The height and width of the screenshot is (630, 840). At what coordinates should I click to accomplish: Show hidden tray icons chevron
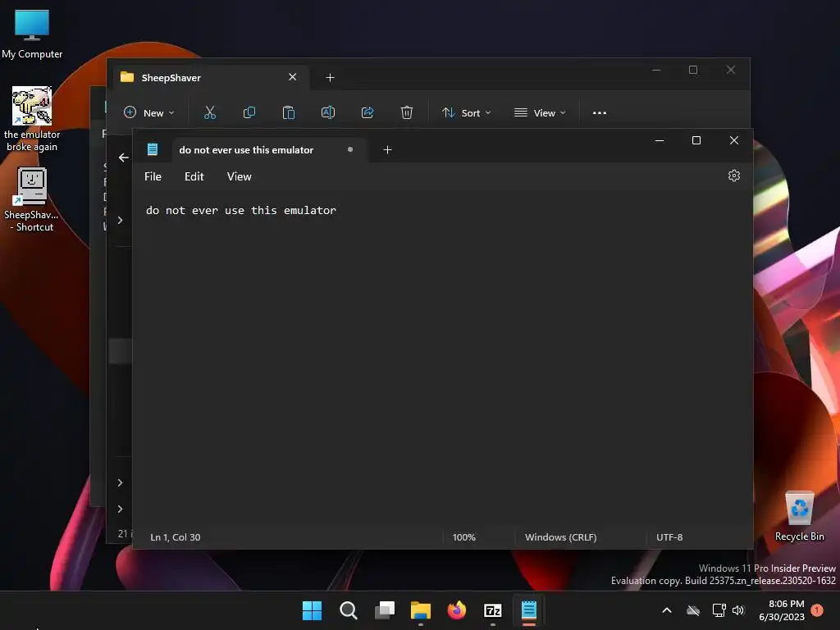666,610
